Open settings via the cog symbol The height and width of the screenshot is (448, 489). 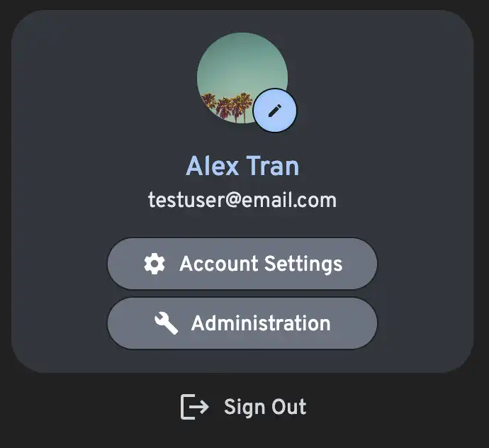[x=154, y=264]
